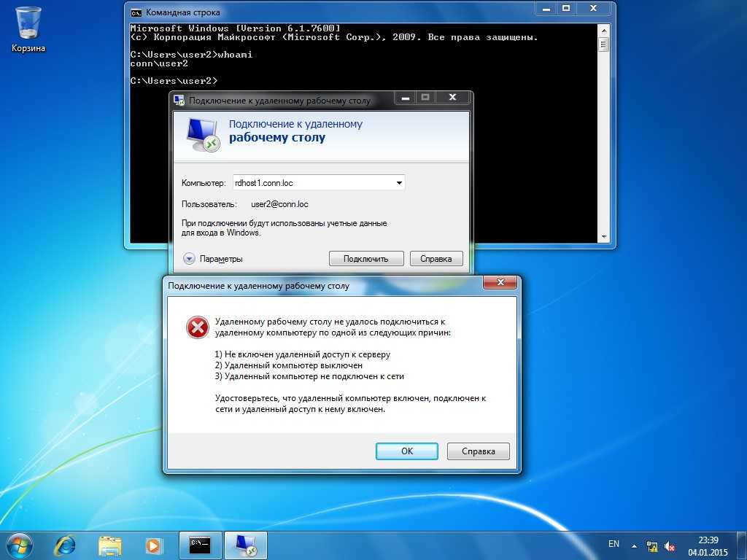Screen dimensions: 747x560
Task: Minimize the Командная строка window
Action: pos(546,9)
